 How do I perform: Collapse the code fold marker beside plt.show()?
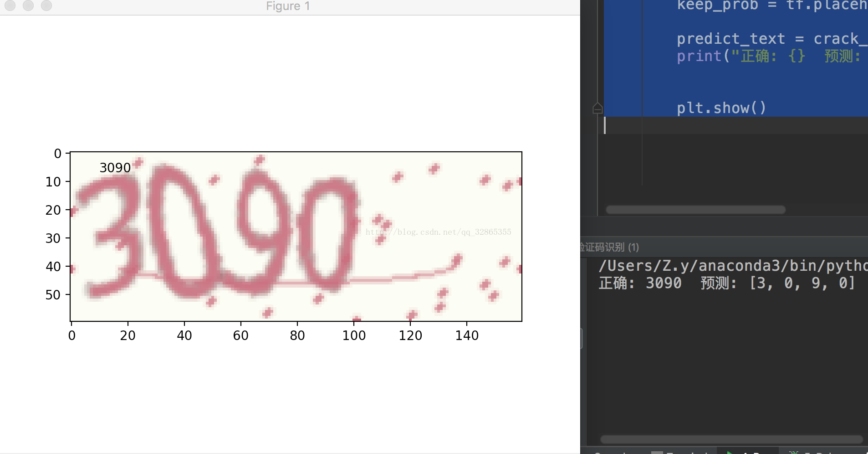point(597,108)
